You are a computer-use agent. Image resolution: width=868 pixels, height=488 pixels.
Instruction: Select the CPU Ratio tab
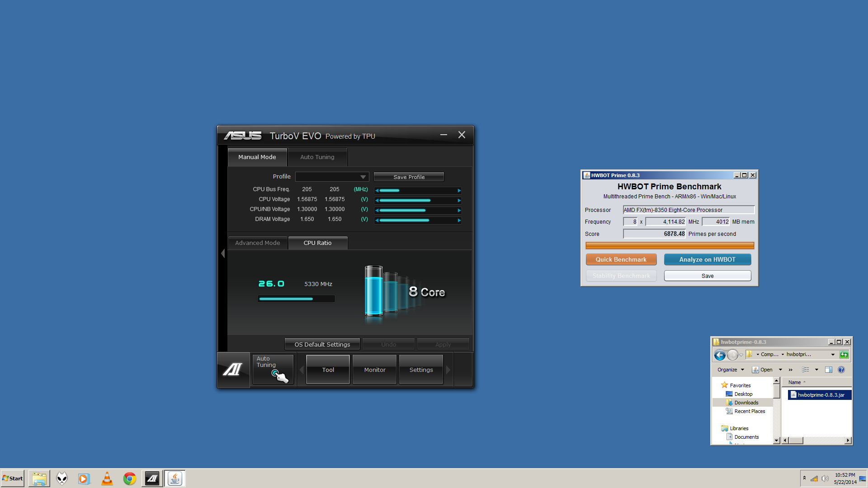pyautogui.click(x=318, y=243)
